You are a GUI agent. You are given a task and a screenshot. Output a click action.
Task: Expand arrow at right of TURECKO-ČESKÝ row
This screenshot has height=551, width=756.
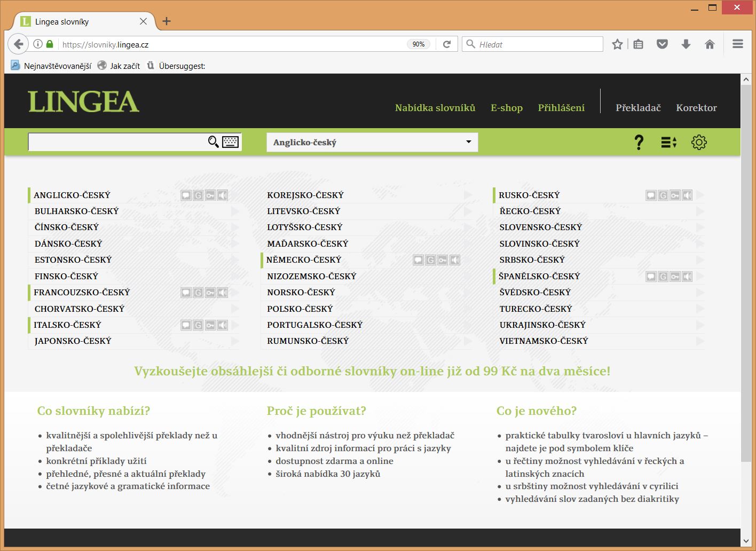click(700, 309)
